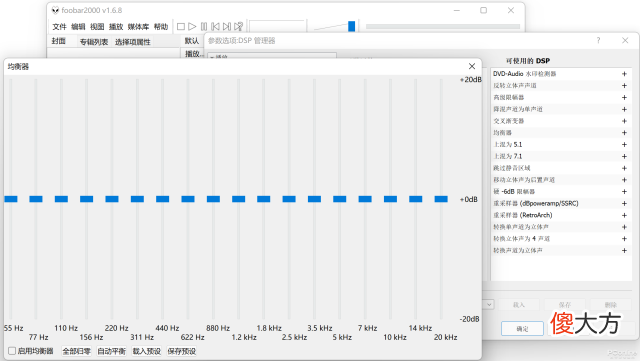The image size is (640, 361).
Task: Click the 自动平衡 auto level button
Action: pyautogui.click(x=111, y=351)
